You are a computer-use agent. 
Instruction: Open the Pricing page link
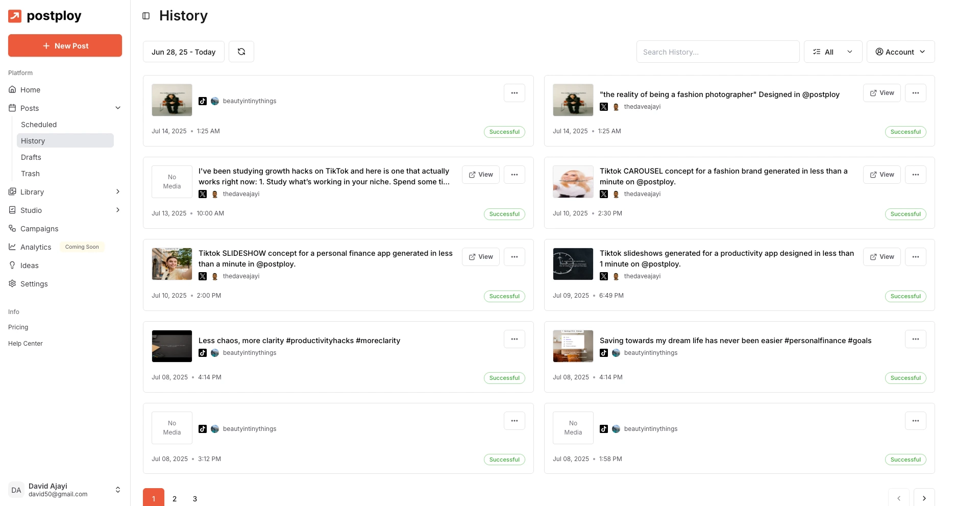(18, 327)
